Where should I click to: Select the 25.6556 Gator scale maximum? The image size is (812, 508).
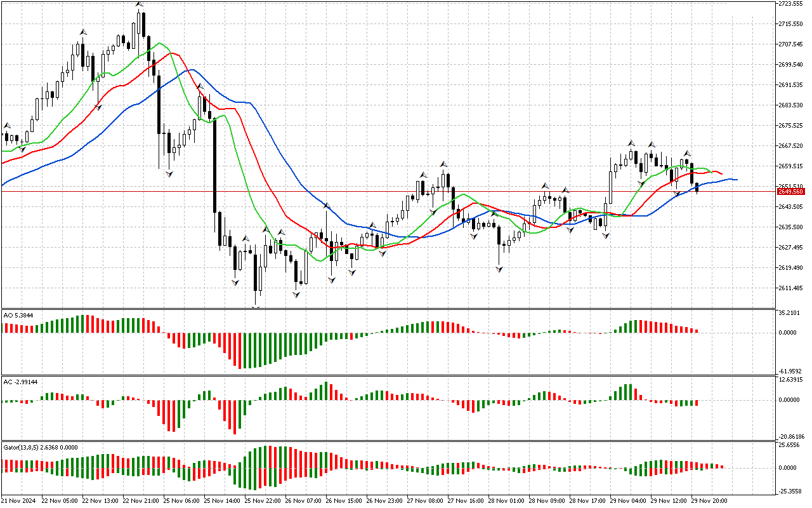pyautogui.click(x=789, y=445)
